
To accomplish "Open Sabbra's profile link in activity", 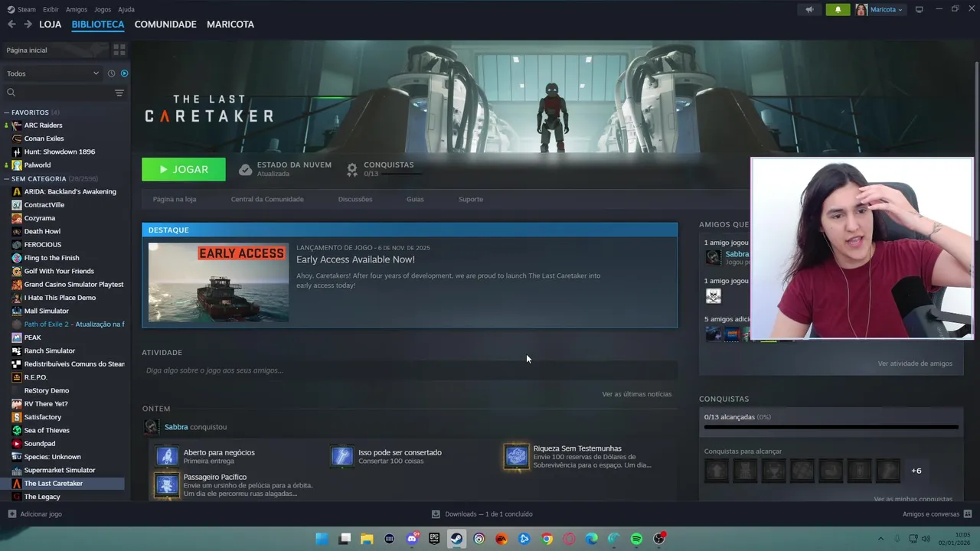I will [176, 427].
